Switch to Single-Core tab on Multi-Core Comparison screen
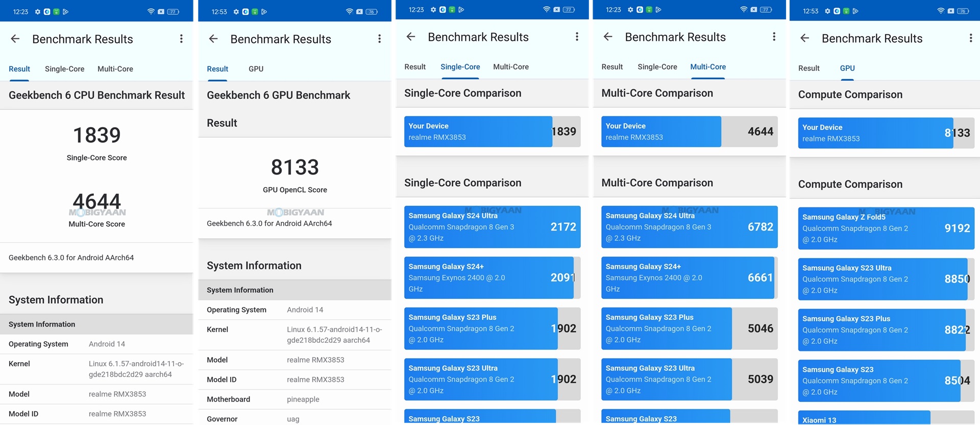The image size is (980, 425). pyautogui.click(x=657, y=67)
